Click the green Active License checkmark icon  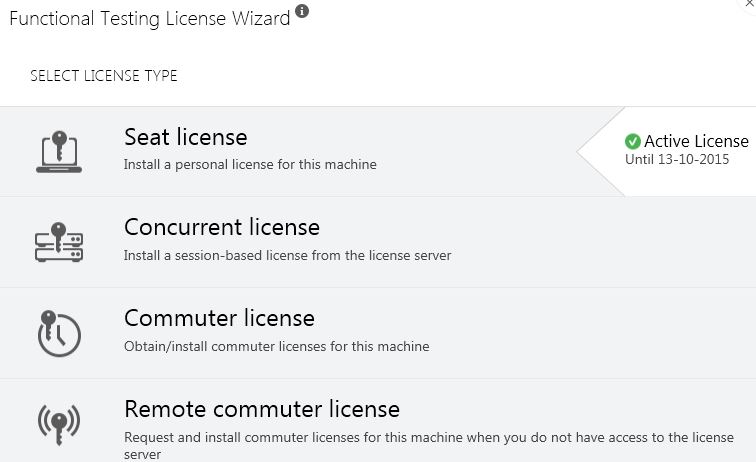click(633, 141)
